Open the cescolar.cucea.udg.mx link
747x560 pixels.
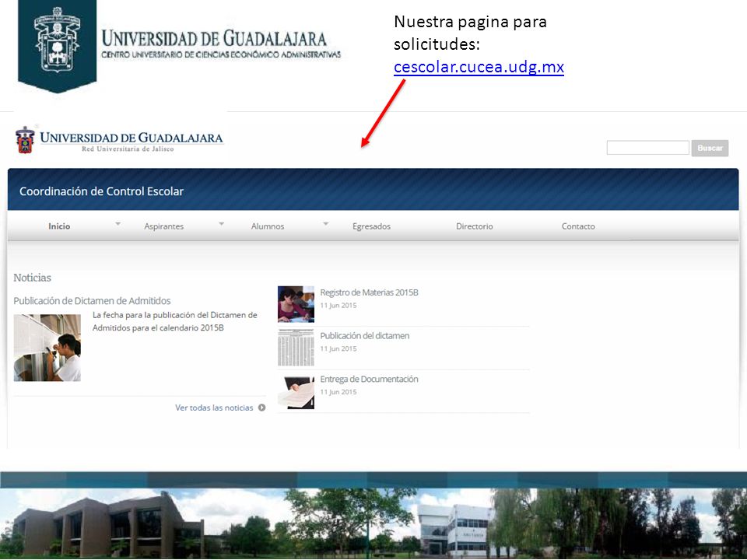coord(479,66)
